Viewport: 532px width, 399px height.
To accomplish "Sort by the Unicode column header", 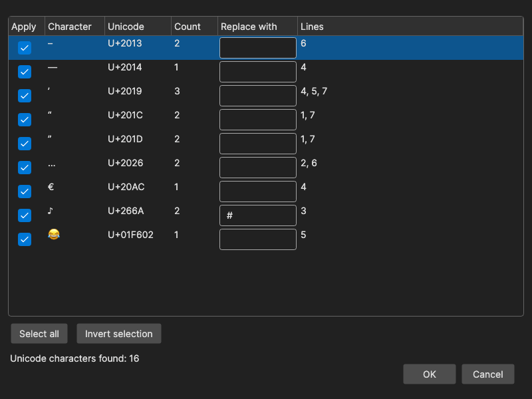I will click(138, 27).
